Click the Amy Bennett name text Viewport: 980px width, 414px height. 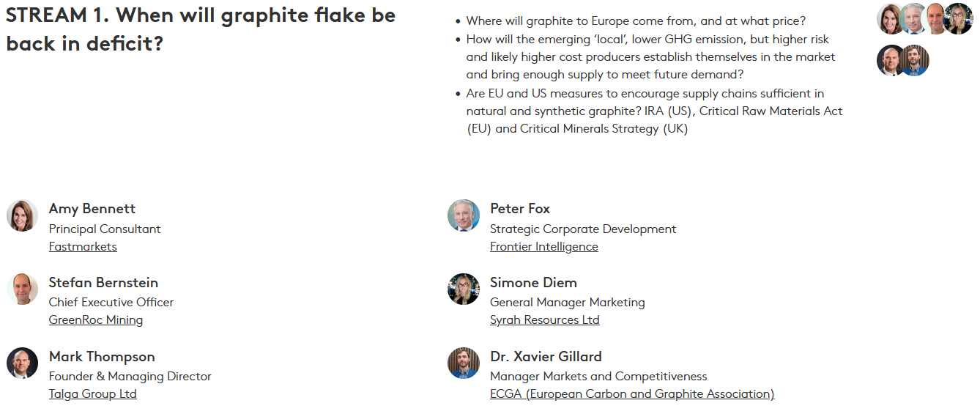coord(92,209)
